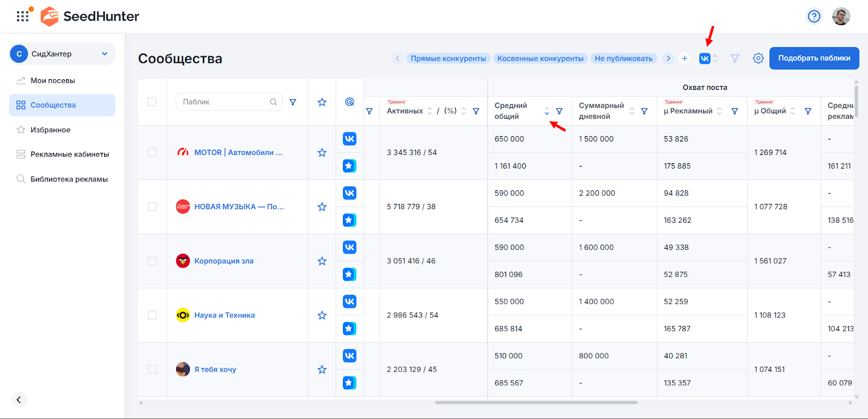The image size is (868, 419).
Task: Toggle the select-all header checkbox
Action: point(152,102)
